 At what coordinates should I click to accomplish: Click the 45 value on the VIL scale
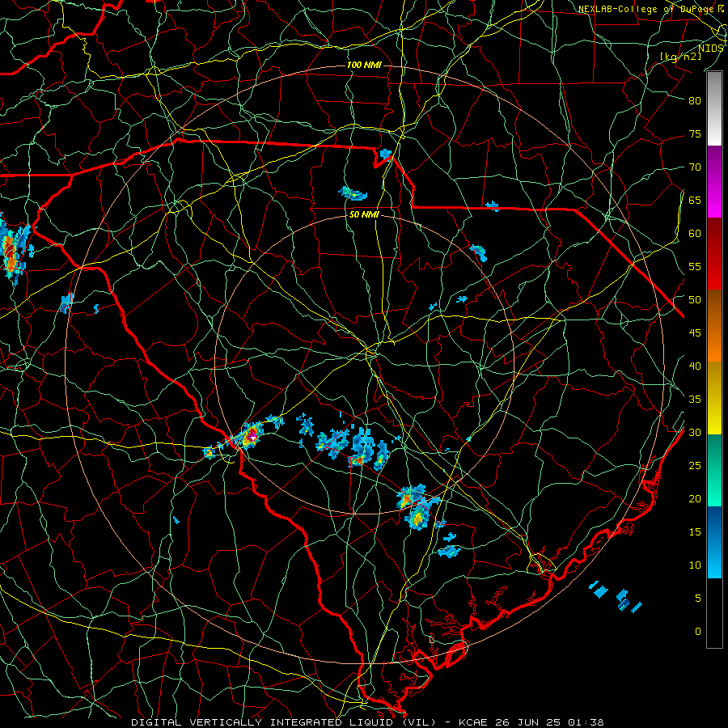pyautogui.click(x=695, y=333)
